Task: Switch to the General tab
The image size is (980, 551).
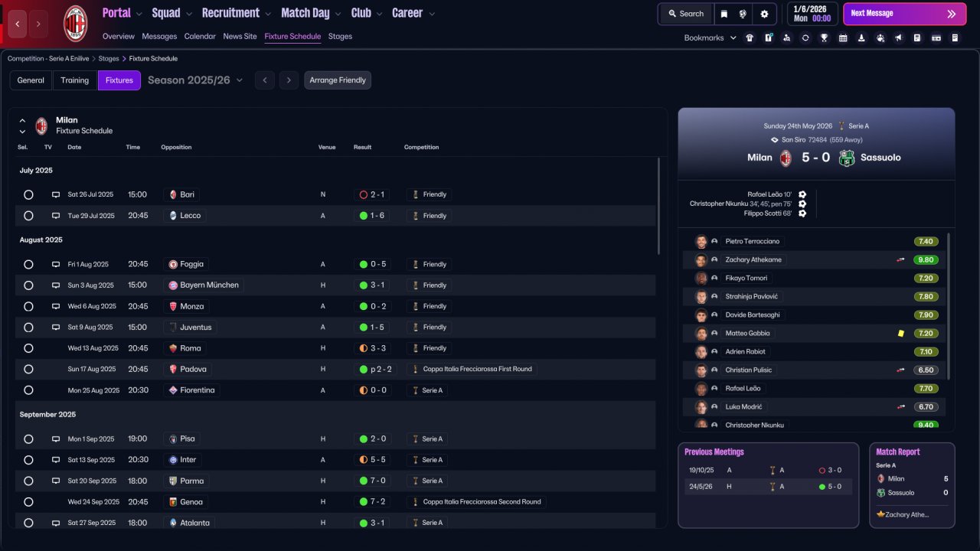Action: [31, 80]
